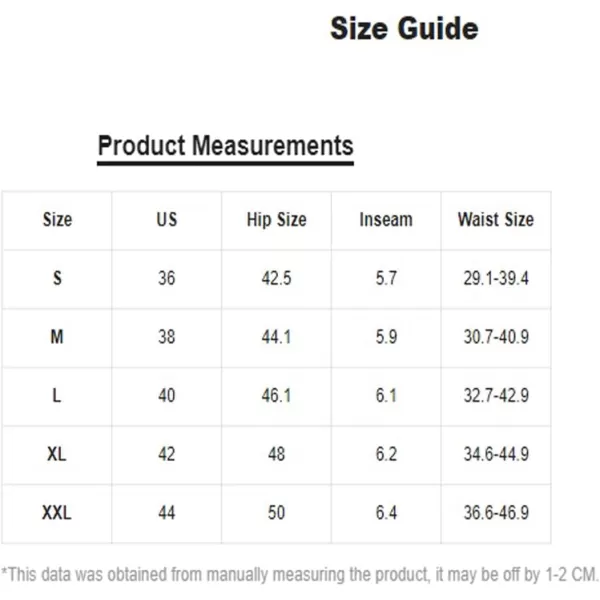This screenshot has width=600, height=600.
Task: Click the manual measurement disclaimer text
Action: (300, 575)
